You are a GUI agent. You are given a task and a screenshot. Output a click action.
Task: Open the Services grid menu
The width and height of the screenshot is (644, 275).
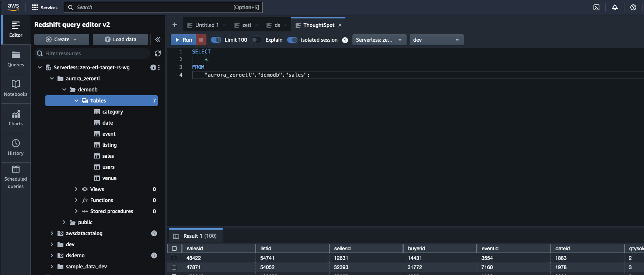pos(45,7)
